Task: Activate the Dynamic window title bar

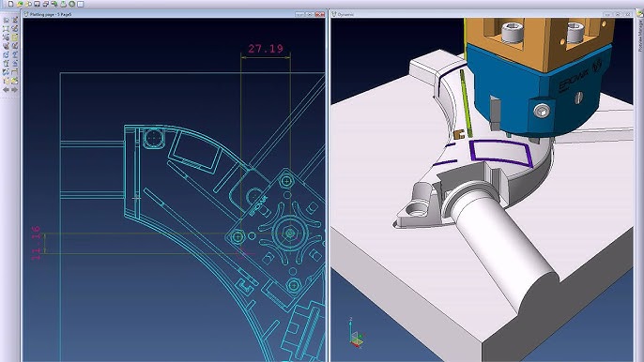Action: pyautogui.click(x=483, y=14)
